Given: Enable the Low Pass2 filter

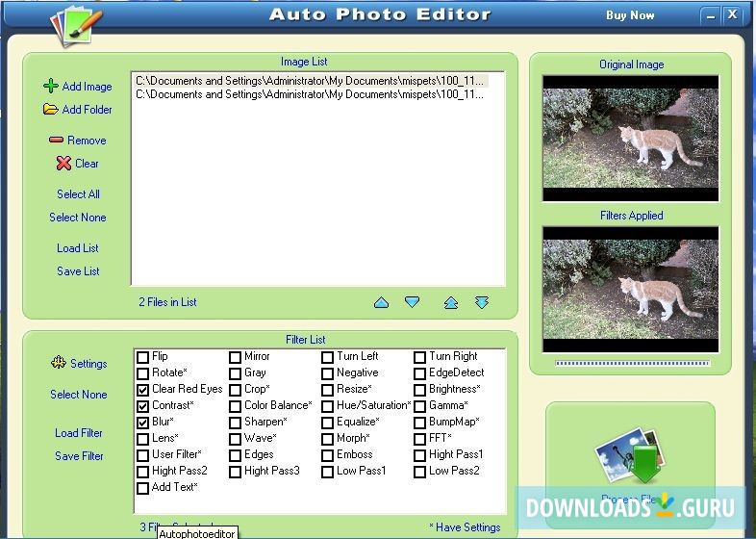Looking at the screenshot, I should pos(420,472).
